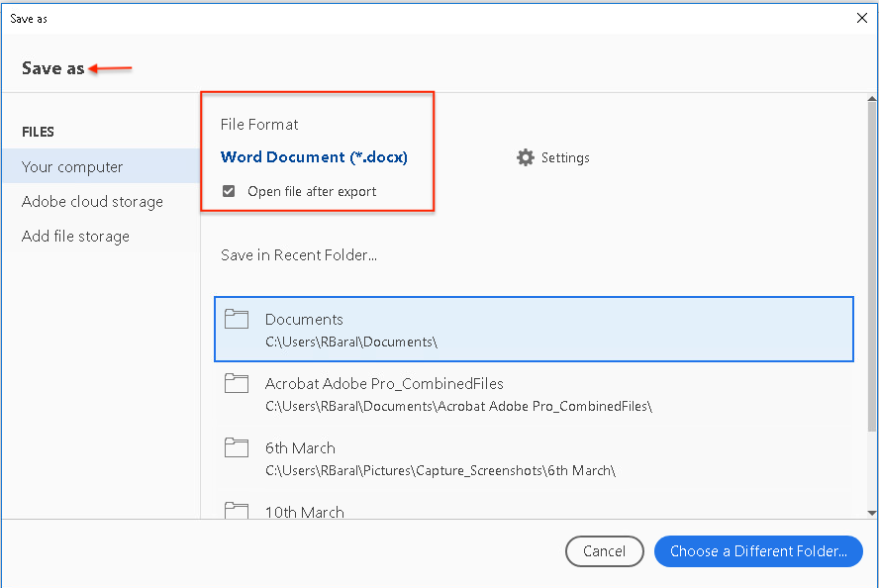
Task: Close the Save as dialog window
Action: [x=860, y=18]
